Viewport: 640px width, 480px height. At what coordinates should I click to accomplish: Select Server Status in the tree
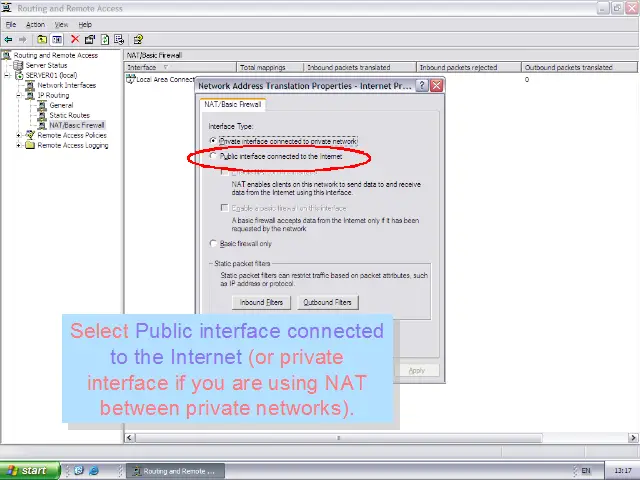tap(46, 65)
